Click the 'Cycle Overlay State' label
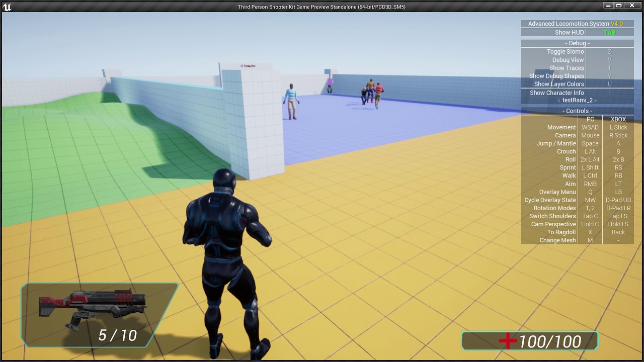Viewport: 644px width, 362px height. (550, 200)
